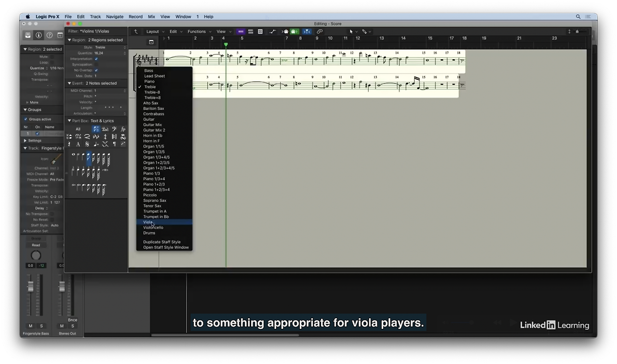Select the notes group in Part Box
Screen dimensions: 617x364
click(96, 129)
